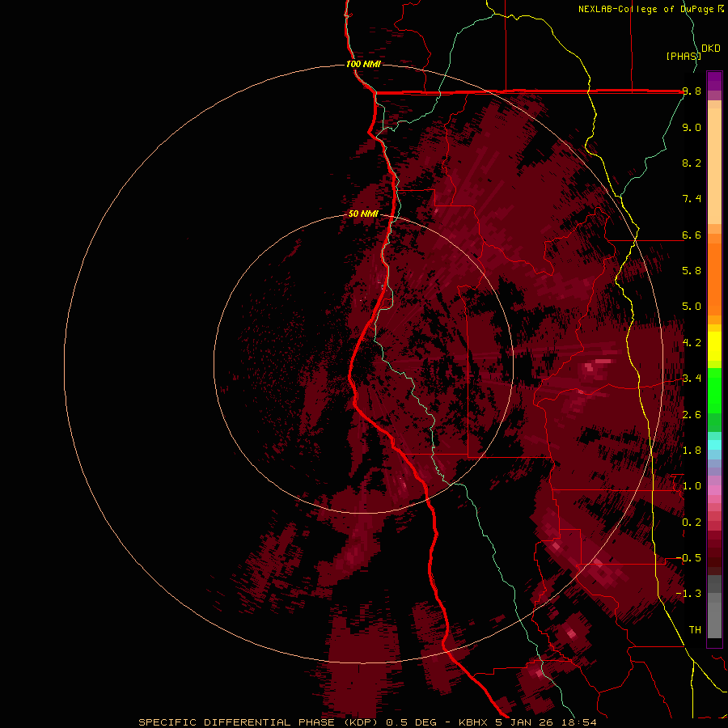Click the 50 NMI range ring label
728x728 pixels.
(363, 214)
